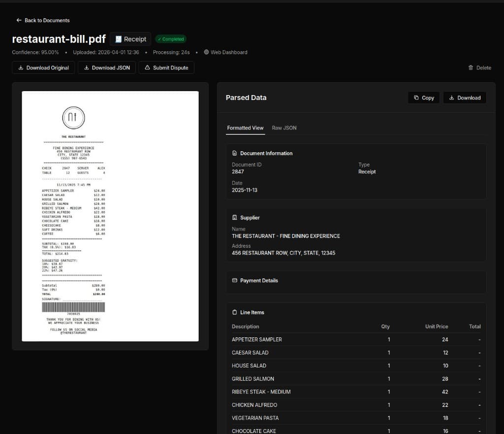Click the warning icon on Submit Dispute
Viewport: 504px width, 434px height.
tap(147, 67)
